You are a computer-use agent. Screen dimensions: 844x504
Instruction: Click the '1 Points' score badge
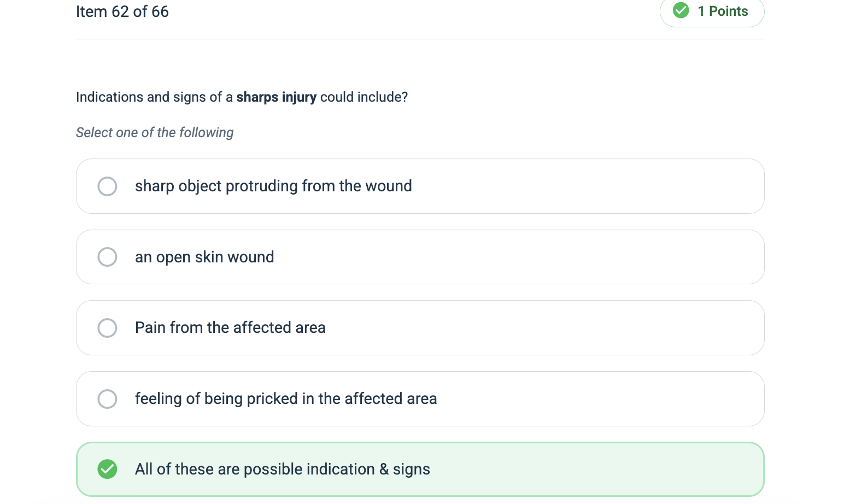712,11
